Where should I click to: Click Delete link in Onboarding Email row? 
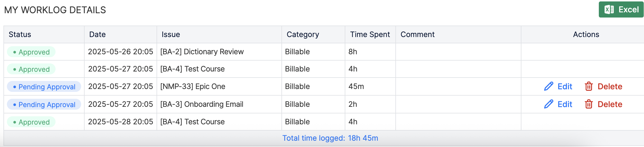[610, 104]
